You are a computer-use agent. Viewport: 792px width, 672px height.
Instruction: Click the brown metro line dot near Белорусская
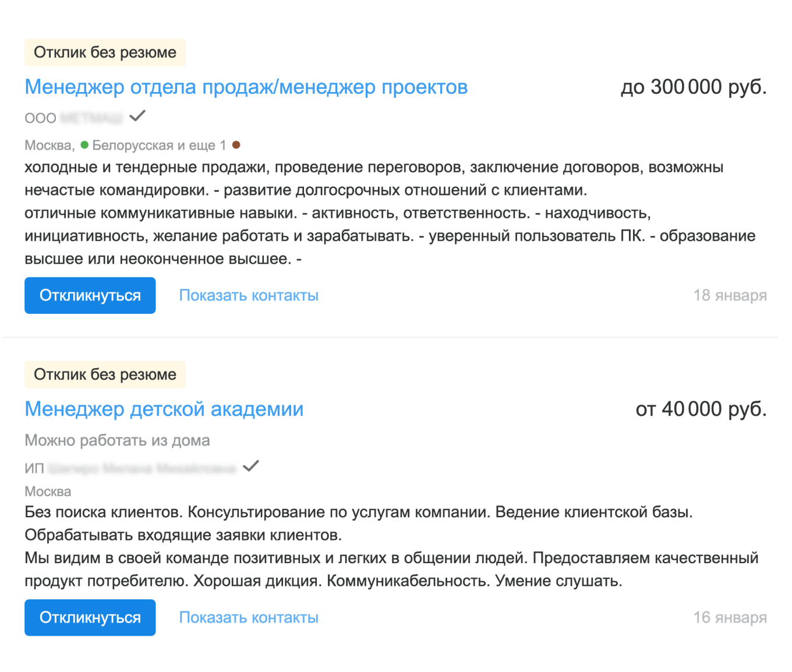click(237, 144)
